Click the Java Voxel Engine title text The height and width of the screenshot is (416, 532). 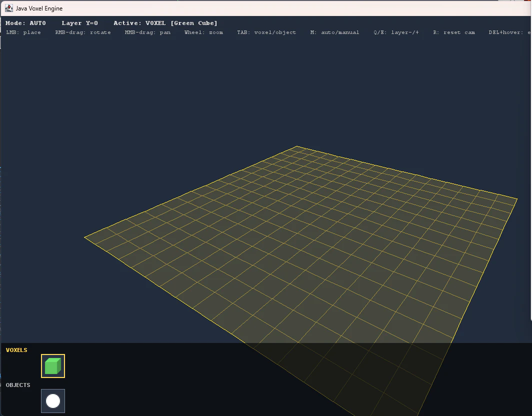tap(39, 8)
